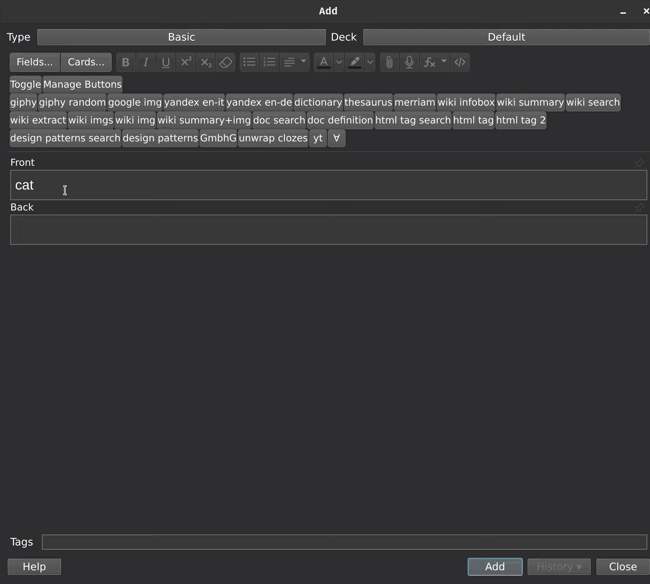Image resolution: width=650 pixels, height=584 pixels.
Task: Attach a file with the paperclip icon
Action: [389, 62]
